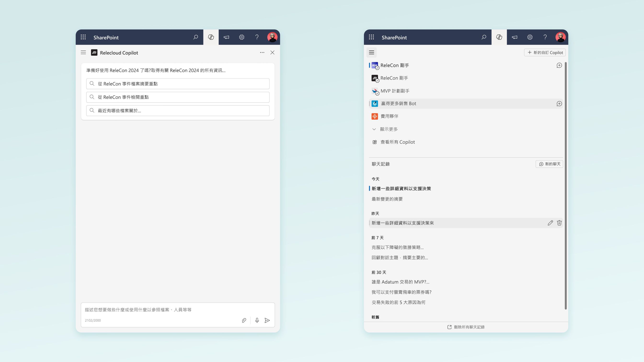Click 新的聊天 button
The image size is (644, 362).
[x=549, y=164]
